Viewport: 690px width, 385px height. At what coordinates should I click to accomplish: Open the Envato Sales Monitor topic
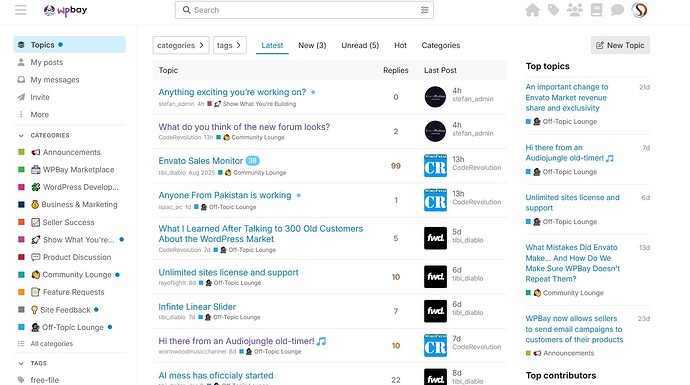pyautogui.click(x=201, y=161)
